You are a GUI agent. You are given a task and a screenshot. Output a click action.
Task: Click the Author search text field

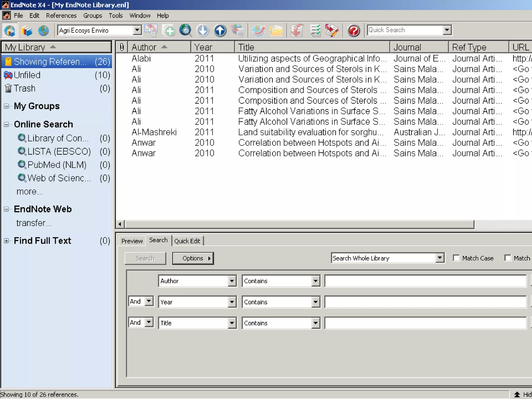(425, 281)
